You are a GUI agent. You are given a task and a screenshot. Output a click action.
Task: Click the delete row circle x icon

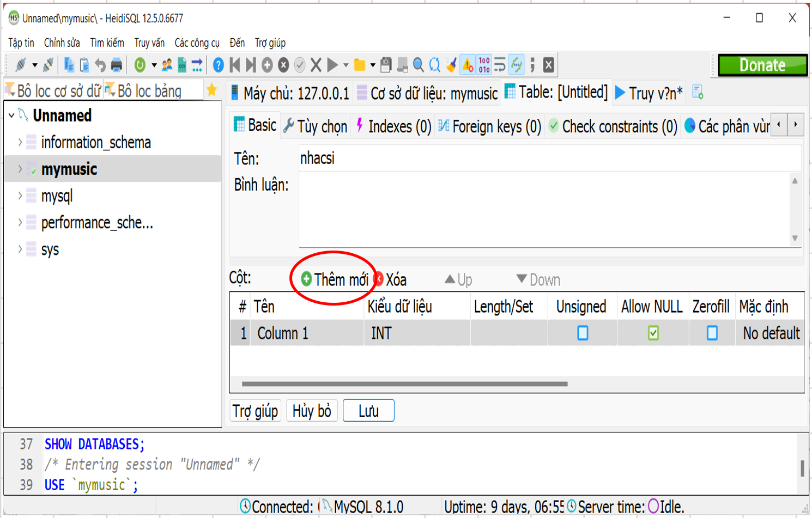pyautogui.click(x=283, y=65)
